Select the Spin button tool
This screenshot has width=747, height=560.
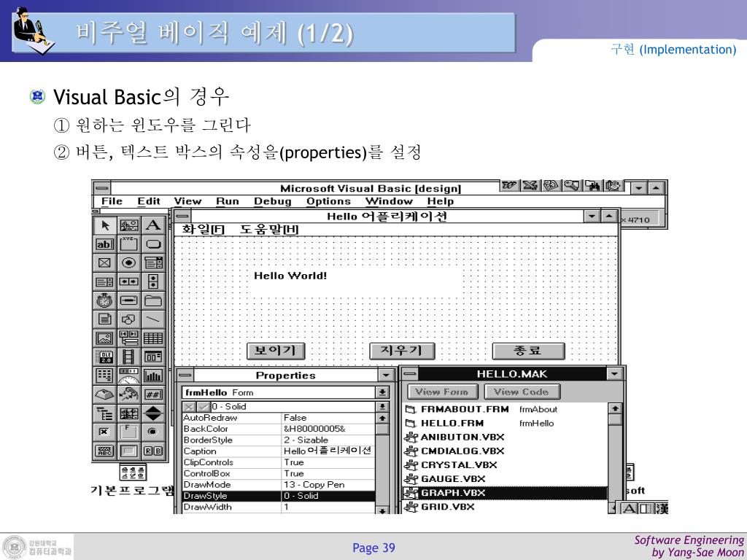153,413
